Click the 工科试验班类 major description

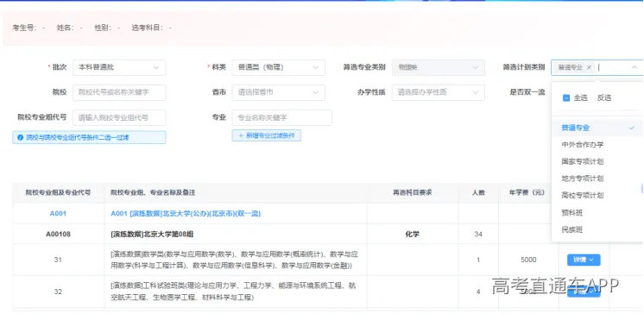pyautogui.click(x=233, y=292)
